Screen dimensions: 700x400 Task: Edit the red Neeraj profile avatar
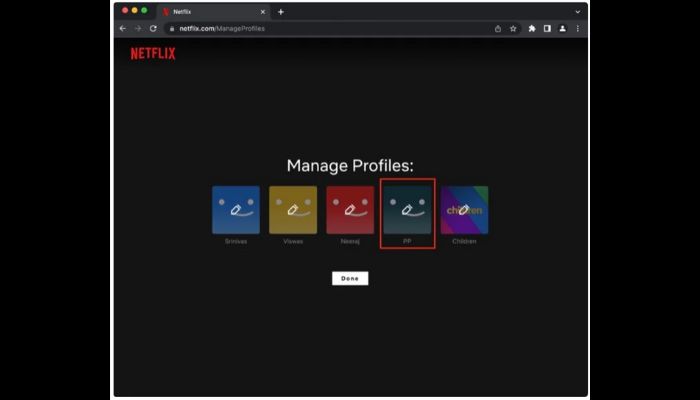[x=350, y=210]
